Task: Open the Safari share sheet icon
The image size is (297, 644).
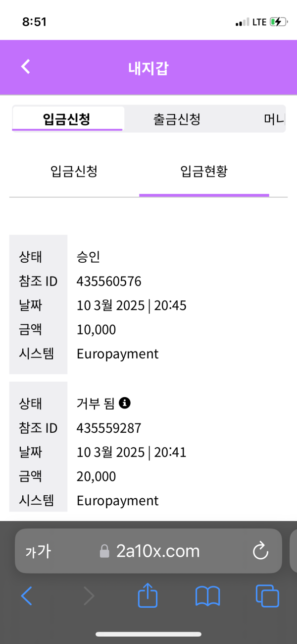Action: 148,595
